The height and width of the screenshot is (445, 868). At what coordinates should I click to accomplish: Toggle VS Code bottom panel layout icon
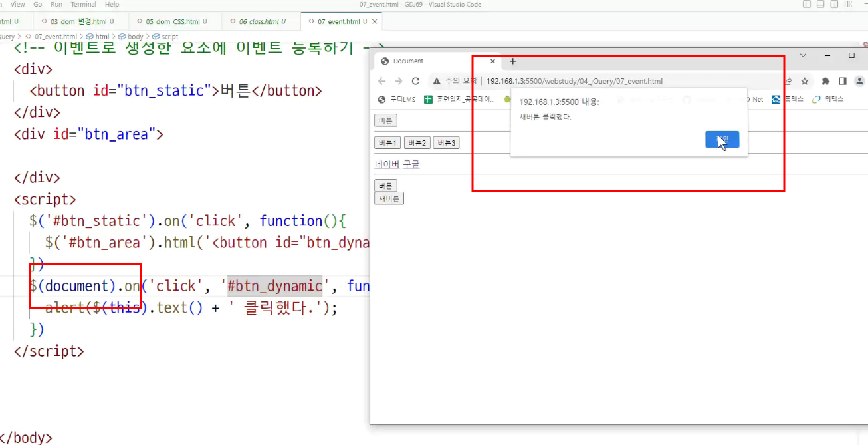coord(820,4)
